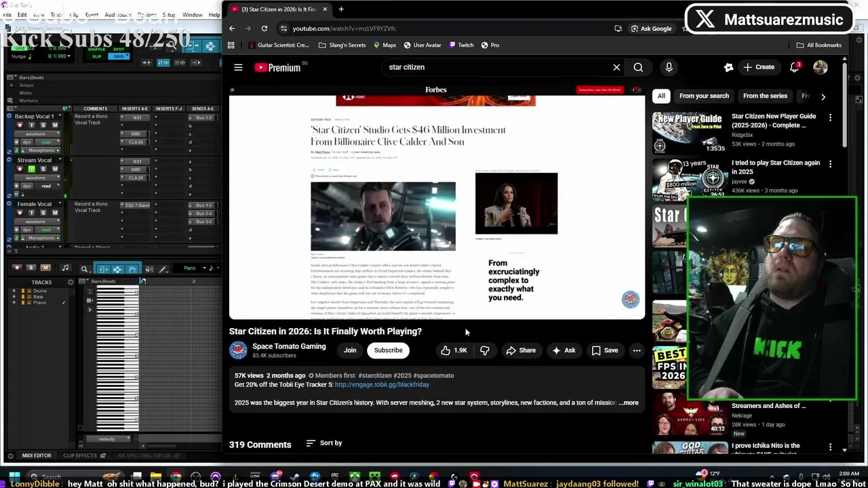Open YouTube notifications bell
Viewport: 868px width, 488px height.
794,67
